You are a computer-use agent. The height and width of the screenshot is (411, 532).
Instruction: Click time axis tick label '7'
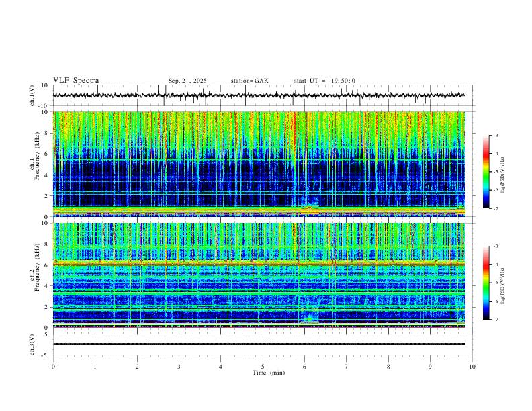point(347,367)
